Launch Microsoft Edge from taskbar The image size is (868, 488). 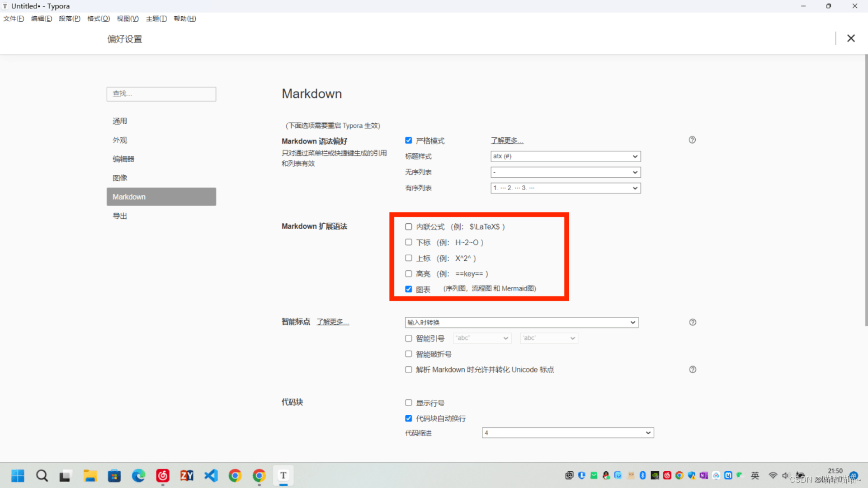pos(138,475)
